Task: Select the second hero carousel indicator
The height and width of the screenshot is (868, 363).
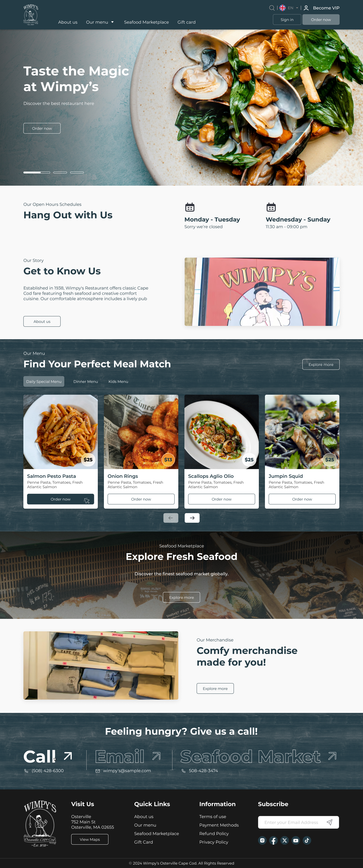Action: coord(60,172)
